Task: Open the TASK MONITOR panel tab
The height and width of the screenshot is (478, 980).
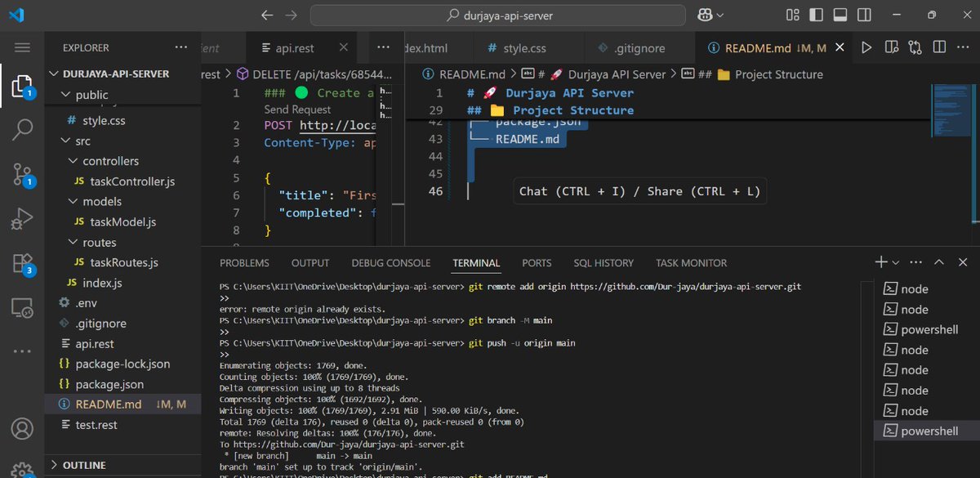Action: 691,263
